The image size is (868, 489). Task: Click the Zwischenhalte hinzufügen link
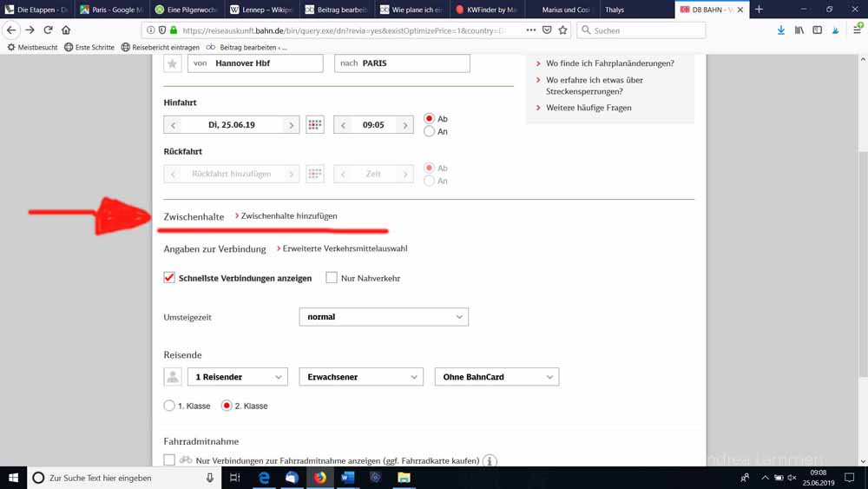coord(289,216)
